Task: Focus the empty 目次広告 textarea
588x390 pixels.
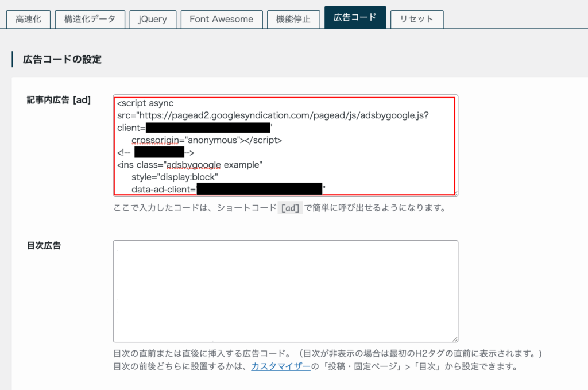Action: [x=285, y=291]
